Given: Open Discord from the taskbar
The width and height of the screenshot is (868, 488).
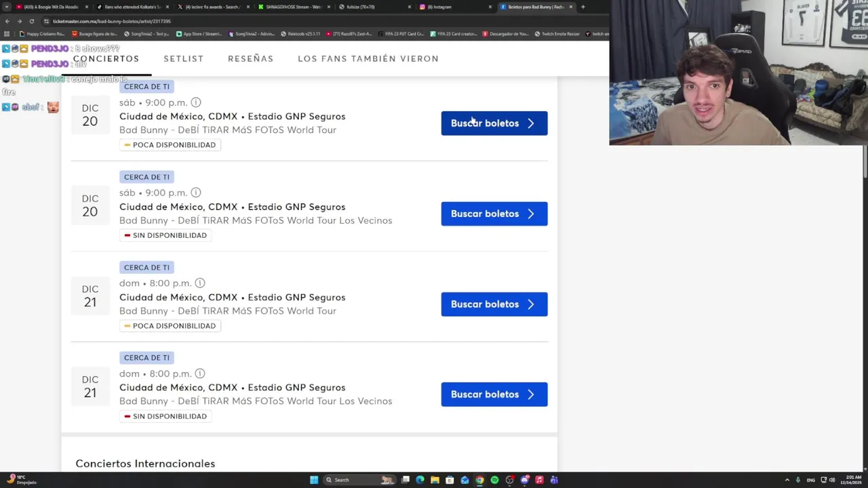Looking at the screenshot, I should [x=524, y=480].
